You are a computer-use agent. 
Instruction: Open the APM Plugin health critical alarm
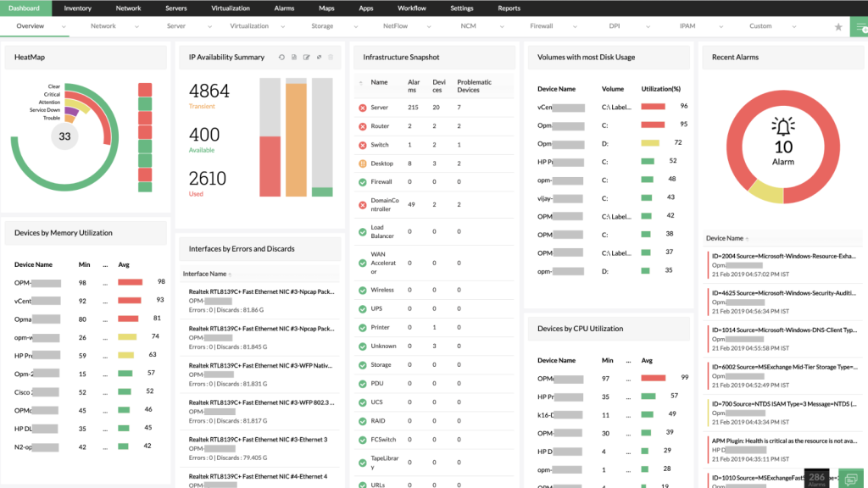click(784, 441)
